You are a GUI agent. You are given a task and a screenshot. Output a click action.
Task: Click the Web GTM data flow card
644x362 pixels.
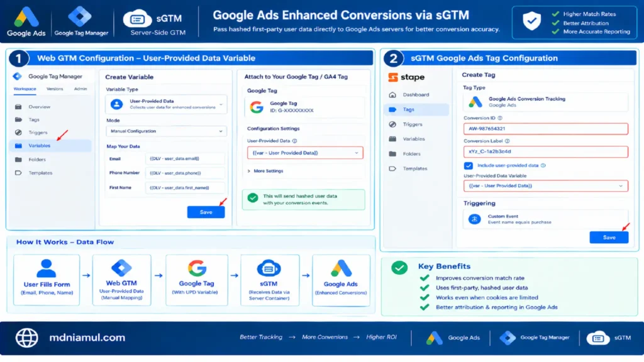coord(121,280)
